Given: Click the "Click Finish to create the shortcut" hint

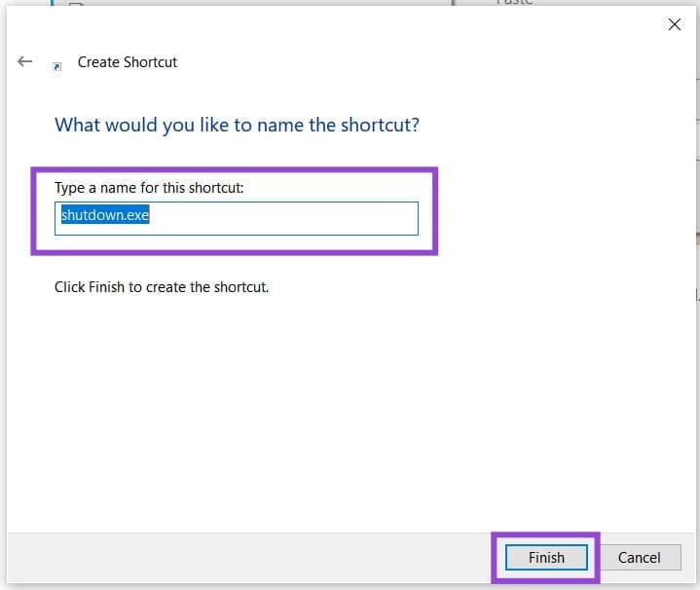Looking at the screenshot, I should point(162,287).
